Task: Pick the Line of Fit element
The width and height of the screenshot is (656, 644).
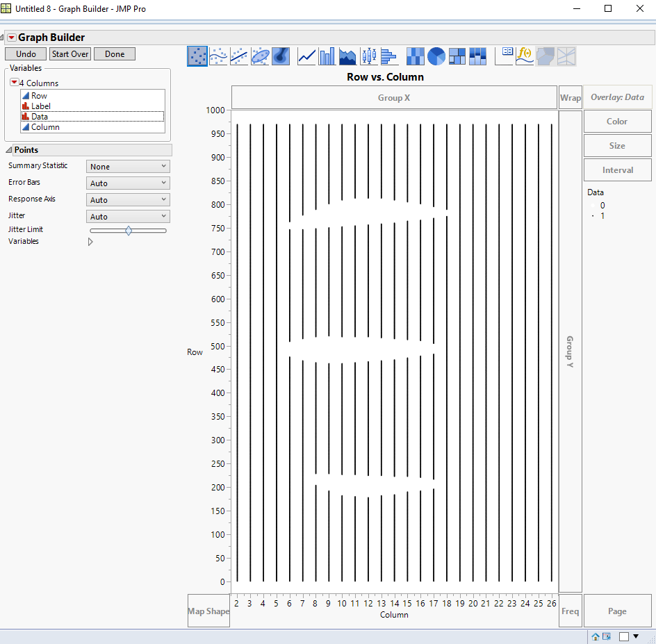Action: 239,56
